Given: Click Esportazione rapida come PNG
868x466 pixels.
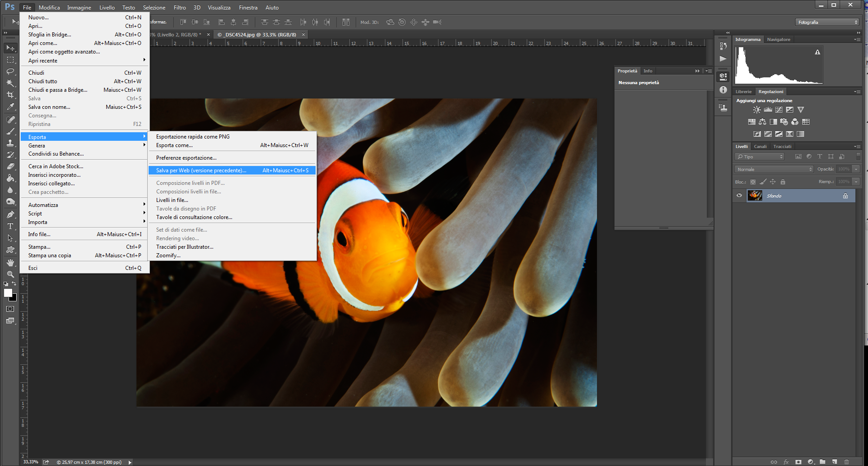Looking at the screenshot, I should [x=193, y=137].
